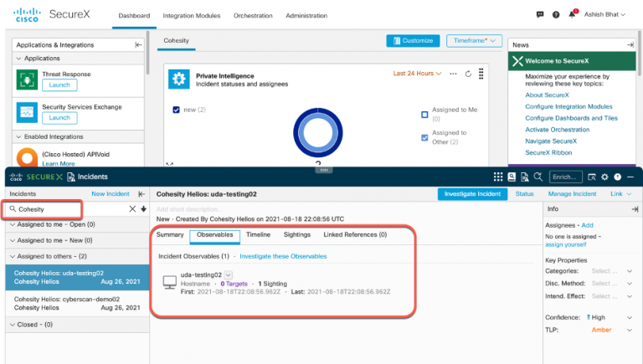Image resolution: width=643 pixels, height=364 pixels.
Task: Clear the Cohesity search with X
Action: [131, 208]
